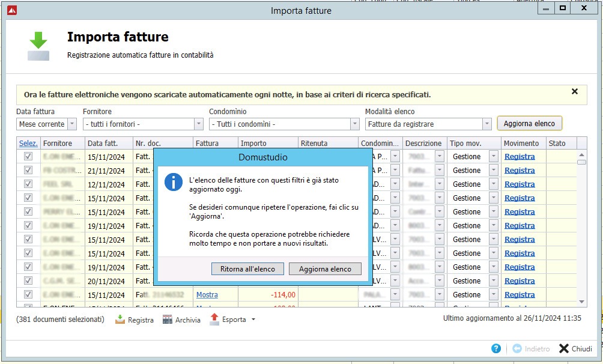Click the Esporta red arrow icon

[x=214, y=319]
